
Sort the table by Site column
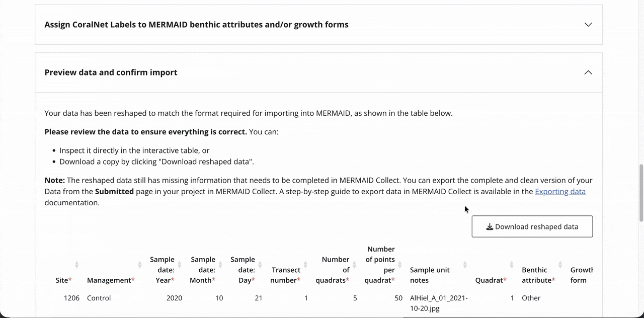(x=76, y=265)
